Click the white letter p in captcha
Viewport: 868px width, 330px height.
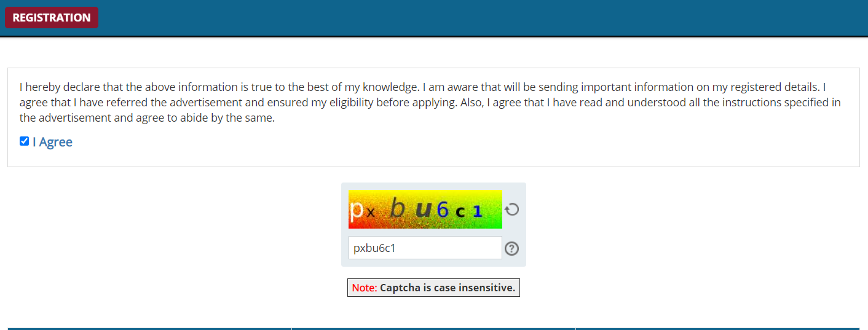355,210
